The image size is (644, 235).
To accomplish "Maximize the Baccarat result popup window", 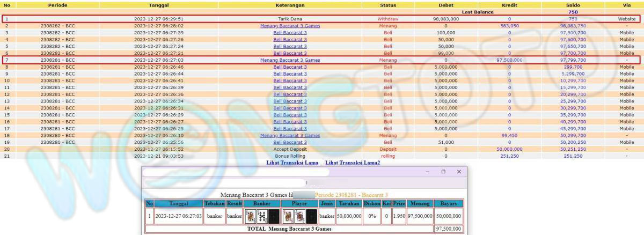I will [x=443, y=172].
